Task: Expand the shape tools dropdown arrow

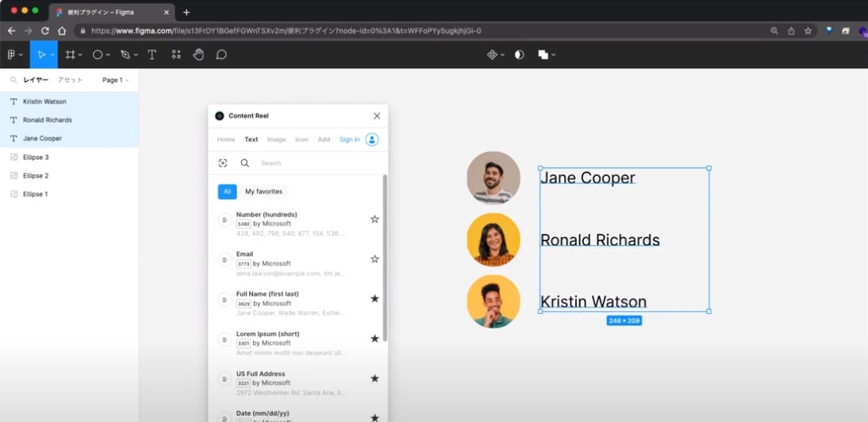Action: coord(108,55)
